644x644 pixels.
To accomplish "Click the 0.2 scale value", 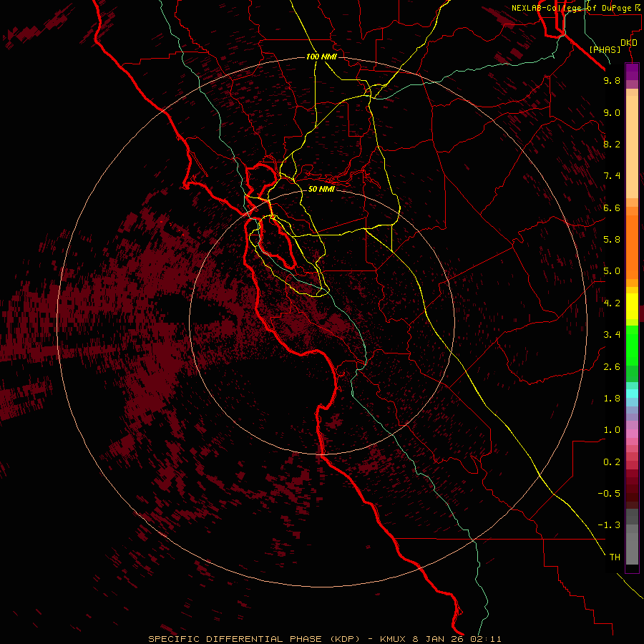I will tap(612, 462).
